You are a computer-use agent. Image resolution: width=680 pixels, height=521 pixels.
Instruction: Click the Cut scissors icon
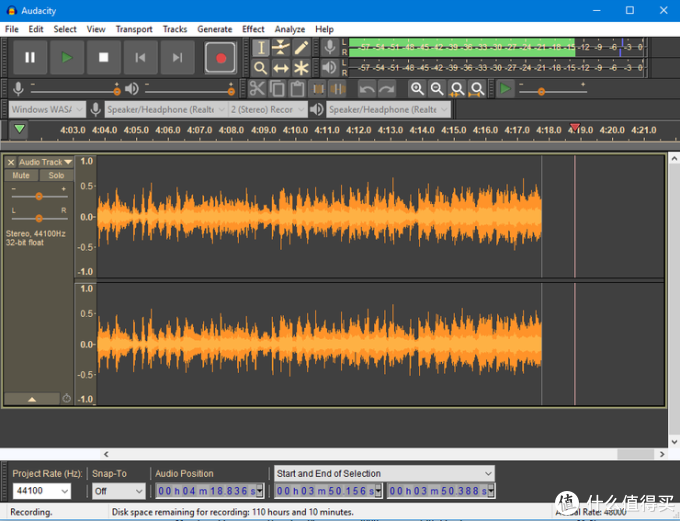(257, 89)
